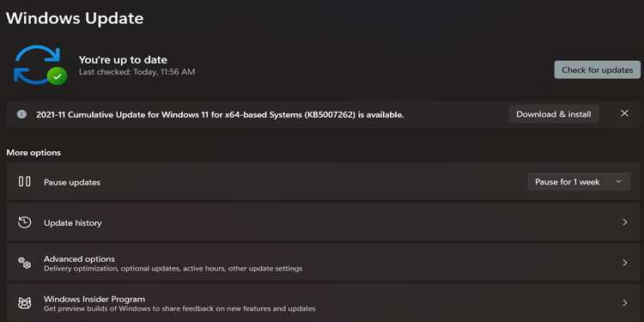Open the Advanced options chevron
644x322 pixels.
[625, 263]
